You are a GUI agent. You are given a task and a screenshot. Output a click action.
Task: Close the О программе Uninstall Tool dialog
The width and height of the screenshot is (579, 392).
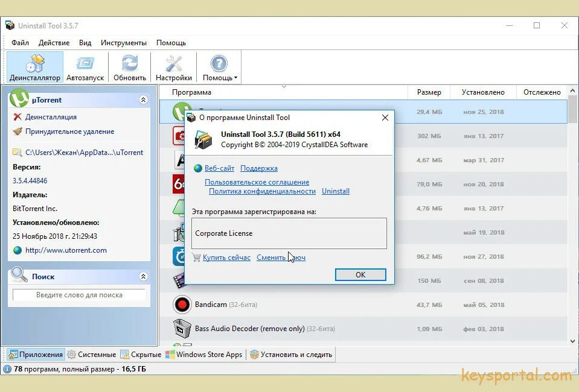click(385, 118)
